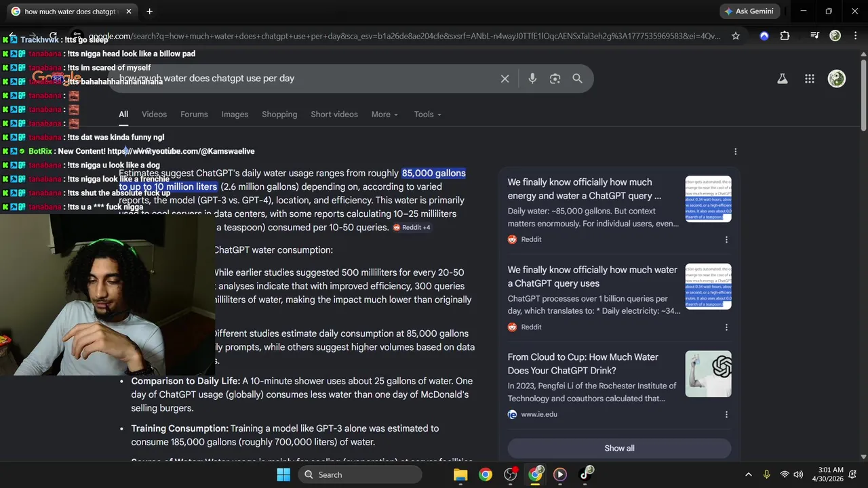Open options for first Reddit source card
Image resolution: width=868 pixels, height=488 pixels.
point(726,239)
